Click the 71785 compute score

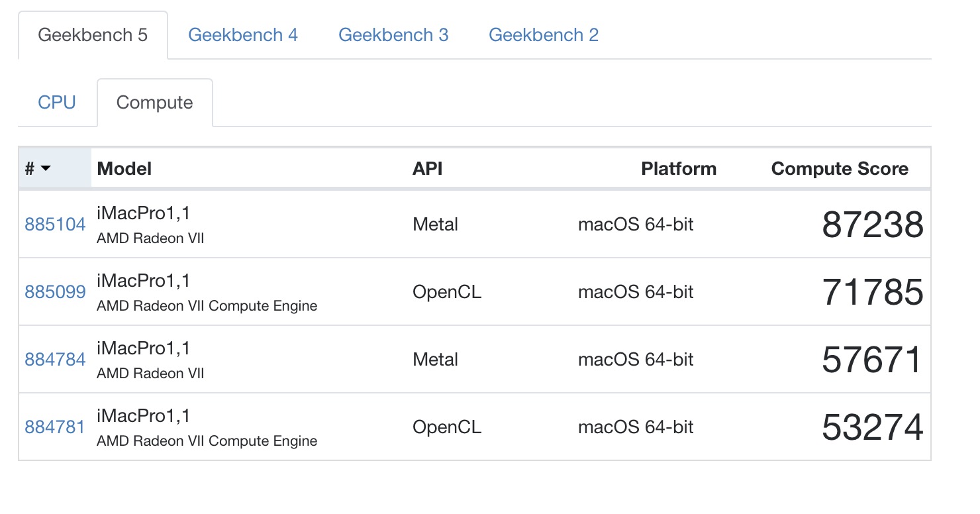click(873, 292)
